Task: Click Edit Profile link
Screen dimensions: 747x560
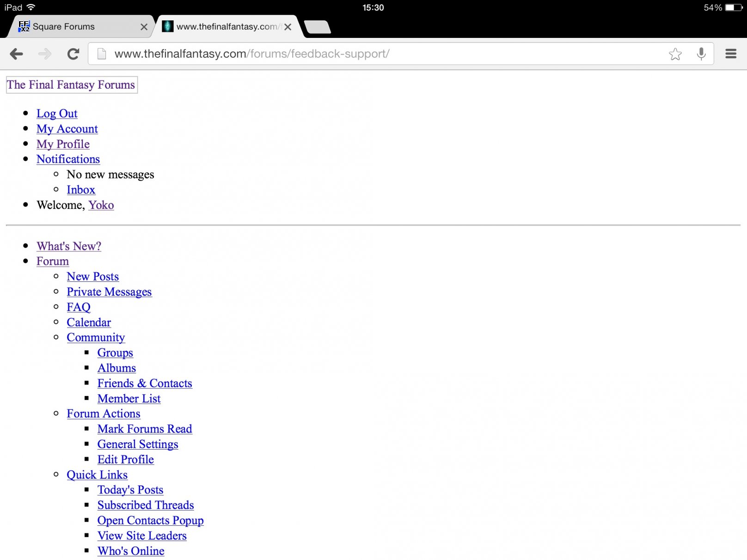Action: click(126, 460)
